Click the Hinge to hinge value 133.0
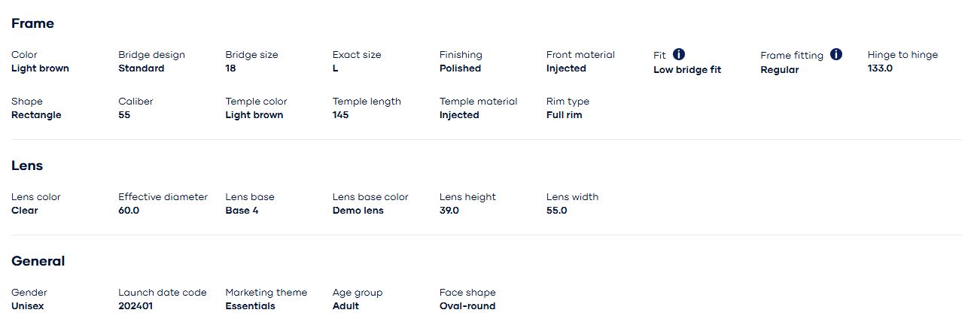The height and width of the screenshot is (325, 980). [880, 68]
